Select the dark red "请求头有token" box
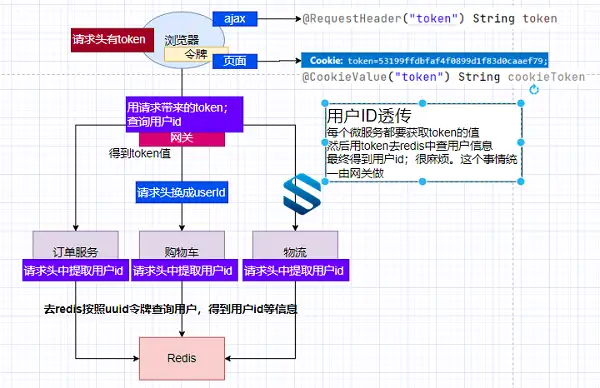This screenshot has width=600, height=388. [112, 39]
